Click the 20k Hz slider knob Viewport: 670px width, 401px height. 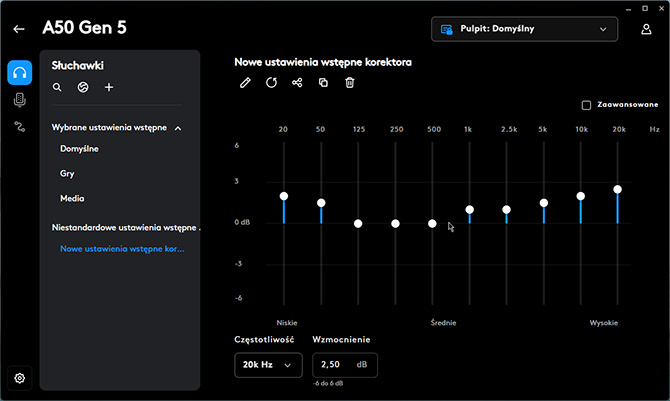tap(617, 189)
